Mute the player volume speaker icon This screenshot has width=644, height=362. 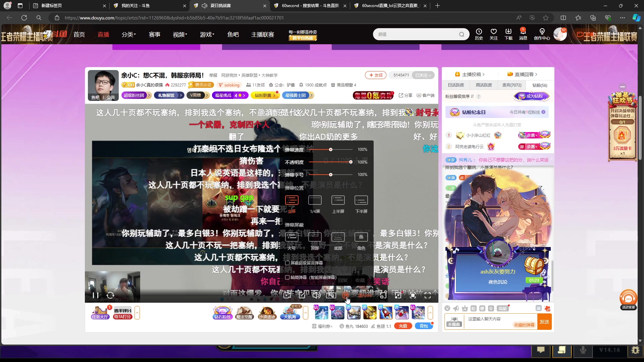pyautogui.click(x=316, y=295)
